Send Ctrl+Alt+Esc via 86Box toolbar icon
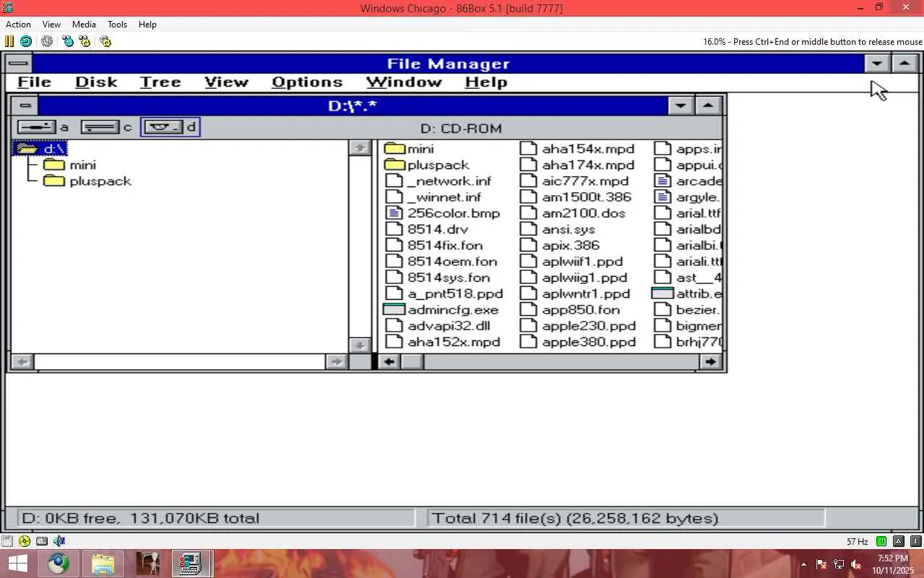Image resolution: width=924 pixels, height=578 pixels. [85, 41]
